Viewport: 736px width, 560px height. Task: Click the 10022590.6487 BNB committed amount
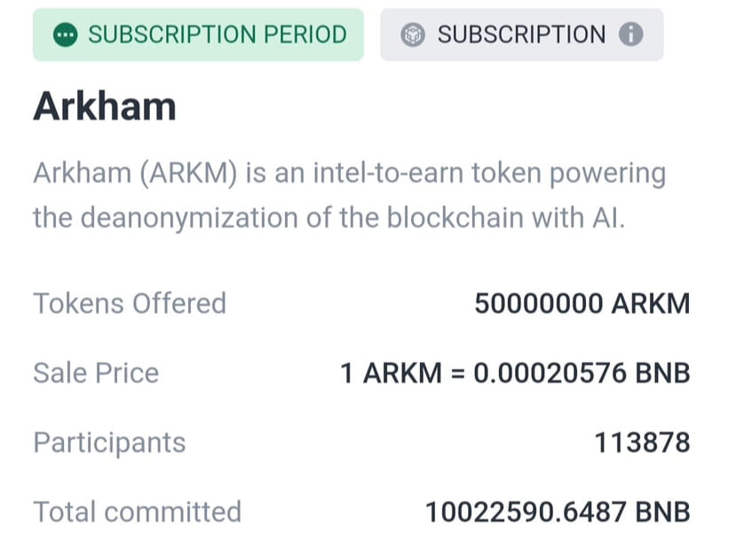pos(558,512)
